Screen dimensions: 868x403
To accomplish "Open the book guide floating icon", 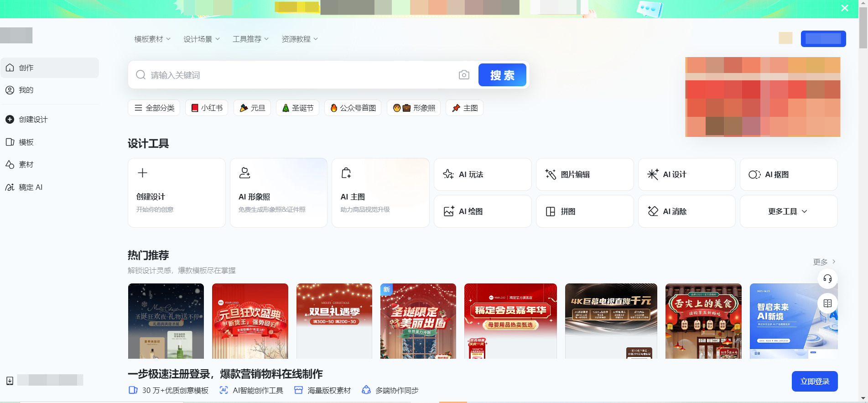I will click(x=827, y=303).
